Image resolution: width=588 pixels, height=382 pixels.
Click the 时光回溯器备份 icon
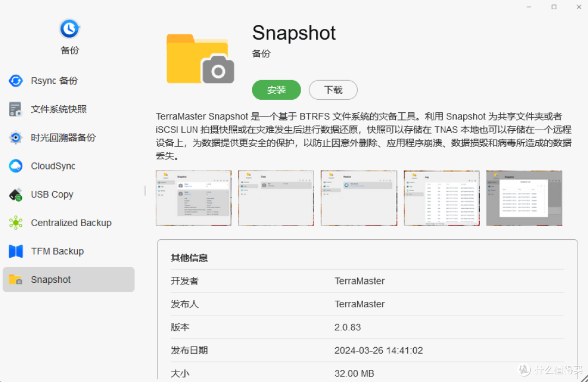point(16,138)
